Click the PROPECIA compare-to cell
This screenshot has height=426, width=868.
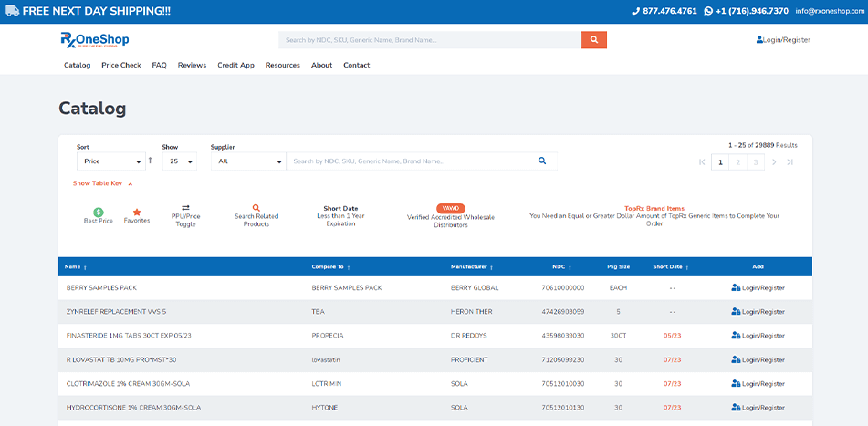(x=328, y=336)
